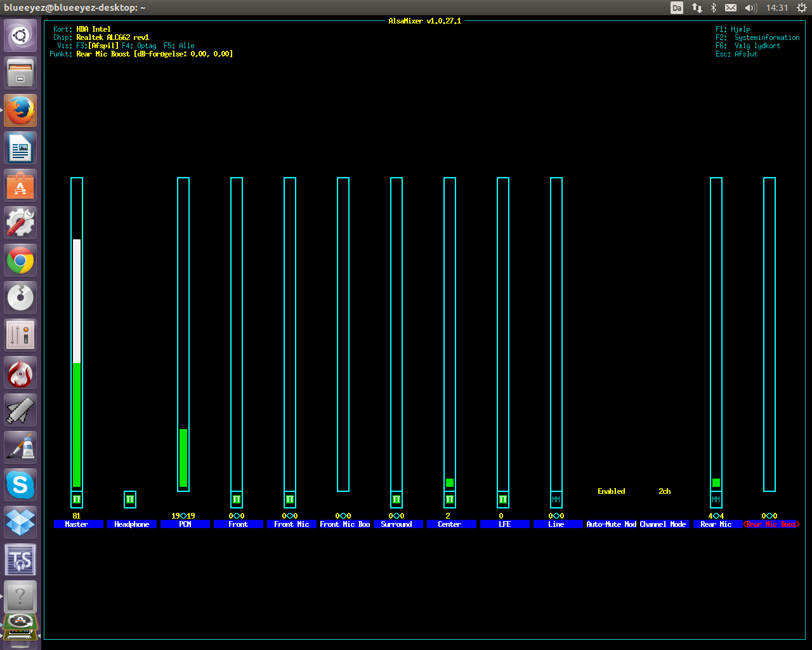Screen dimensions: 812x650
Task: Toggle the Headphone channel mute box
Action: [x=130, y=500]
